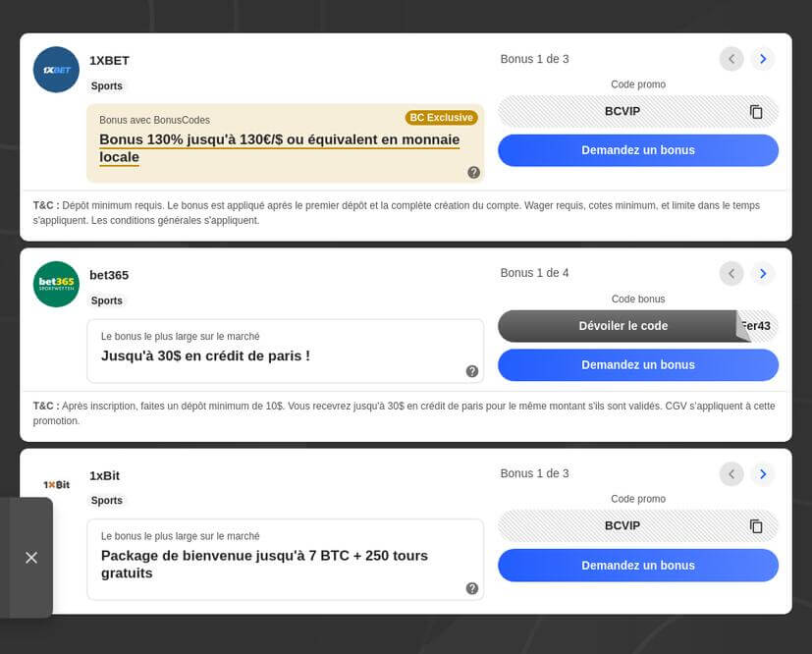This screenshot has width=812, height=654.
Task: Advance to next 1xBit bonus
Action: click(763, 474)
